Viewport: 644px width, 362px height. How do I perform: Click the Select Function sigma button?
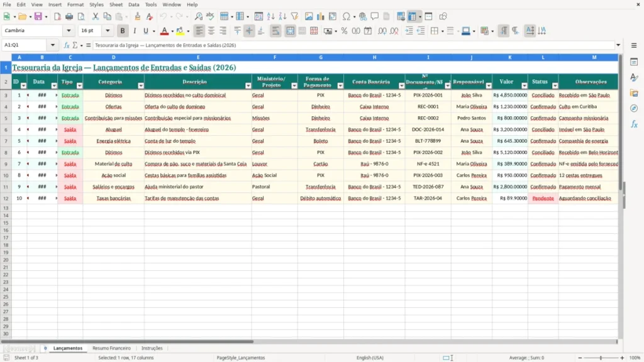tap(75, 45)
